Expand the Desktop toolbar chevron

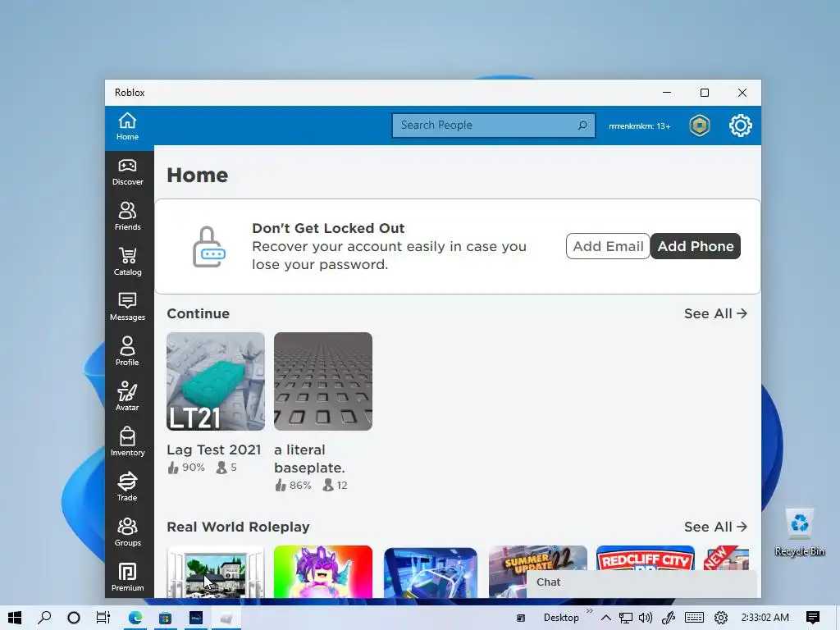click(x=590, y=610)
